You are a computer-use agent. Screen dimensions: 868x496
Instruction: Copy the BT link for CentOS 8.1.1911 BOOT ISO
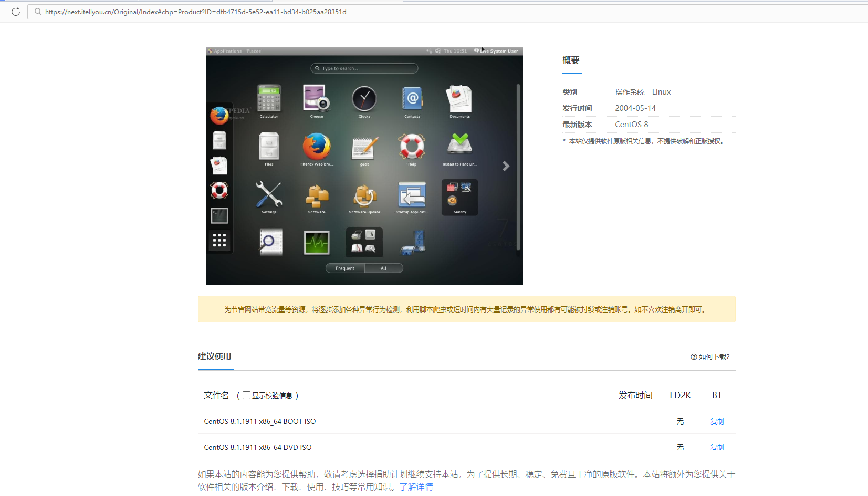click(x=717, y=421)
